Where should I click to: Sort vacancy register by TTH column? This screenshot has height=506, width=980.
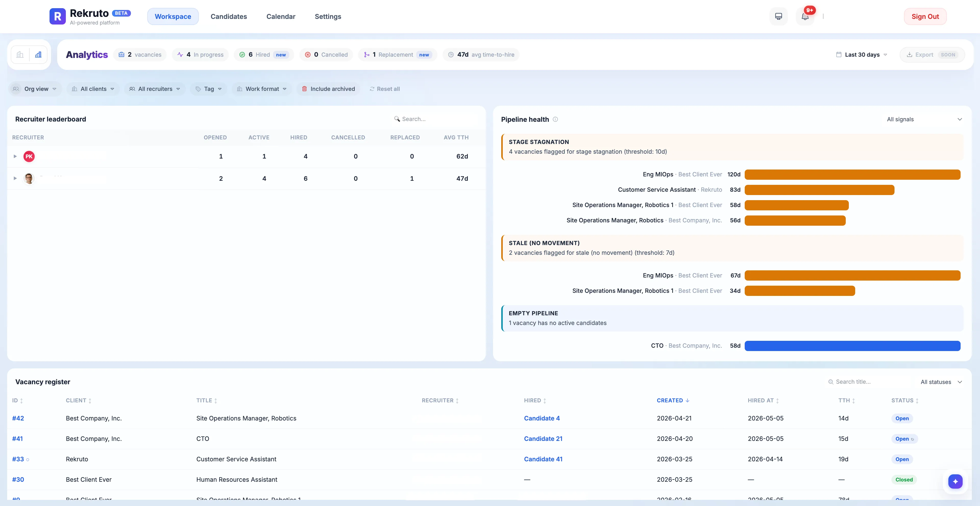[847, 401]
